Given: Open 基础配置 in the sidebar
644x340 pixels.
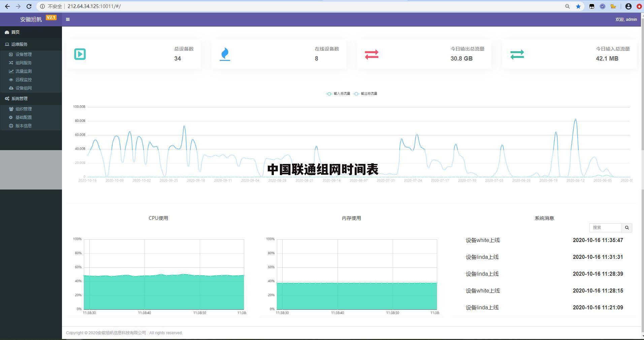Looking at the screenshot, I should click(x=31, y=117).
